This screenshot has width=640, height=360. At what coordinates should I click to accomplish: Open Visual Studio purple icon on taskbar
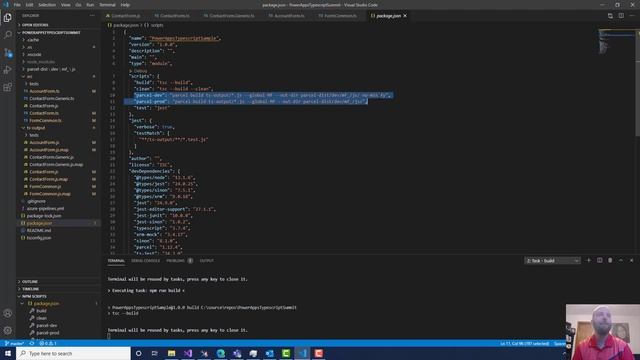188,353
